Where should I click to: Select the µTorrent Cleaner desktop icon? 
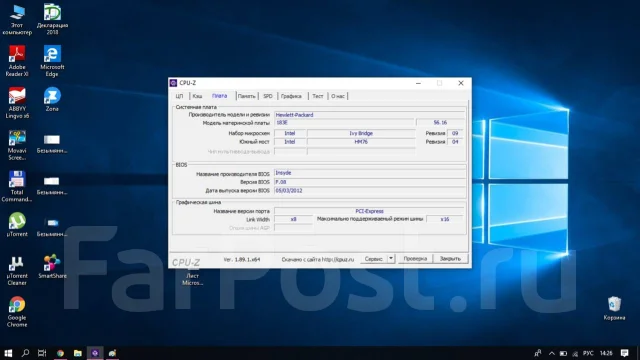coord(17,271)
